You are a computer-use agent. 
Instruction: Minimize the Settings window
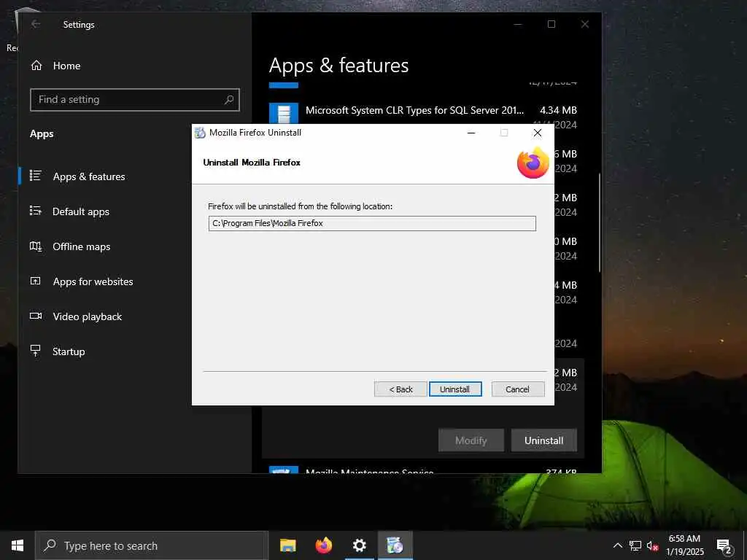519,24
